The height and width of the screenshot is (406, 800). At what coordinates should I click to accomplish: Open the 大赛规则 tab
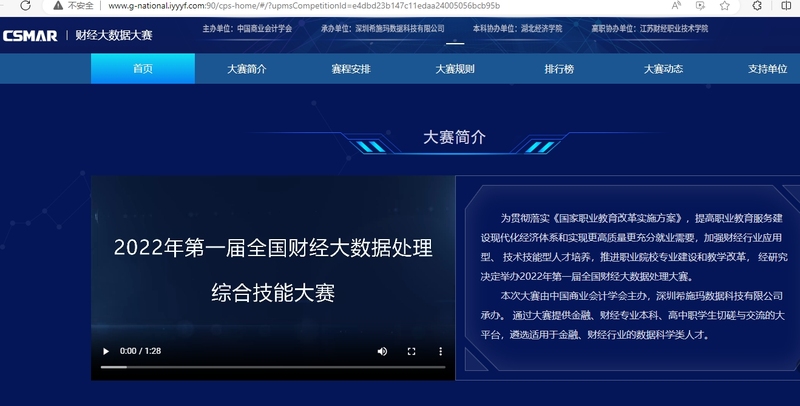[455, 69]
